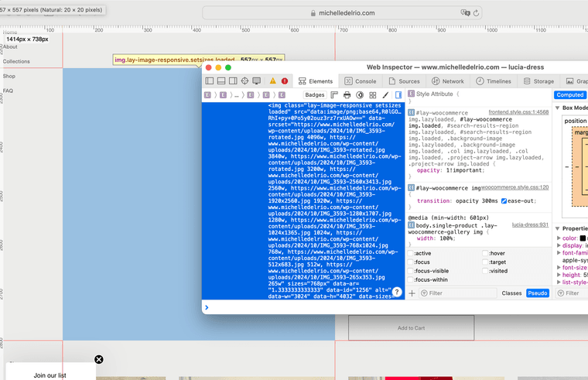The height and width of the screenshot is (380, 588).
Task: Expand the color computed property
Action: [x=559, y=238]
